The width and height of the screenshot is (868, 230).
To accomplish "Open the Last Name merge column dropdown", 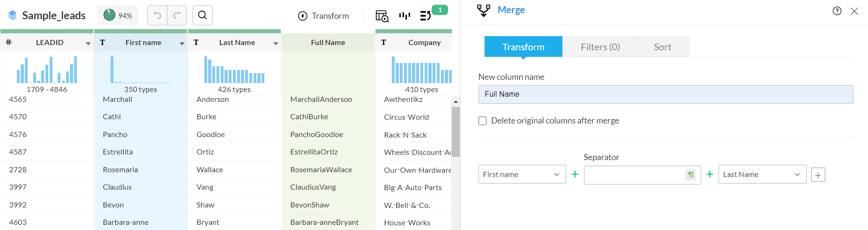I will tap(762, 174).
